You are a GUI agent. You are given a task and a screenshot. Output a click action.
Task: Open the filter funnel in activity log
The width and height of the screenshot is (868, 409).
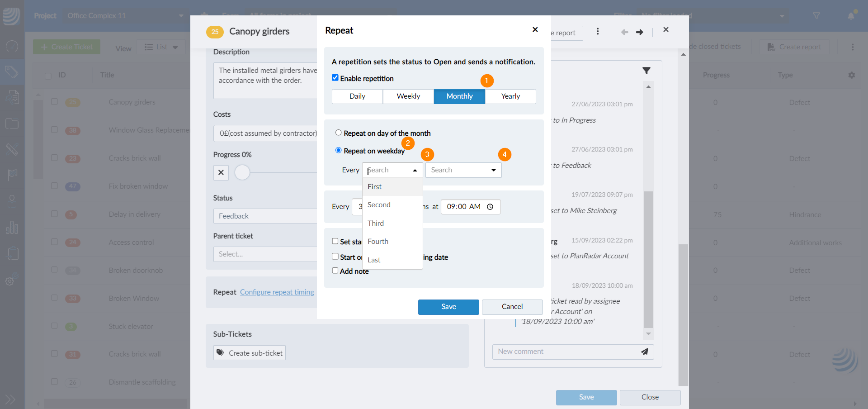[x=646, y=71]
